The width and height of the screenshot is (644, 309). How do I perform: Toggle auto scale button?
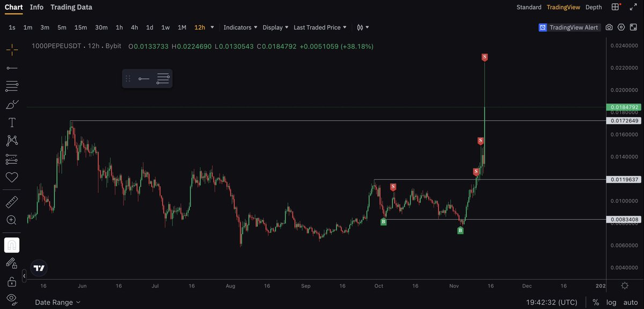[x=630, y=303]
